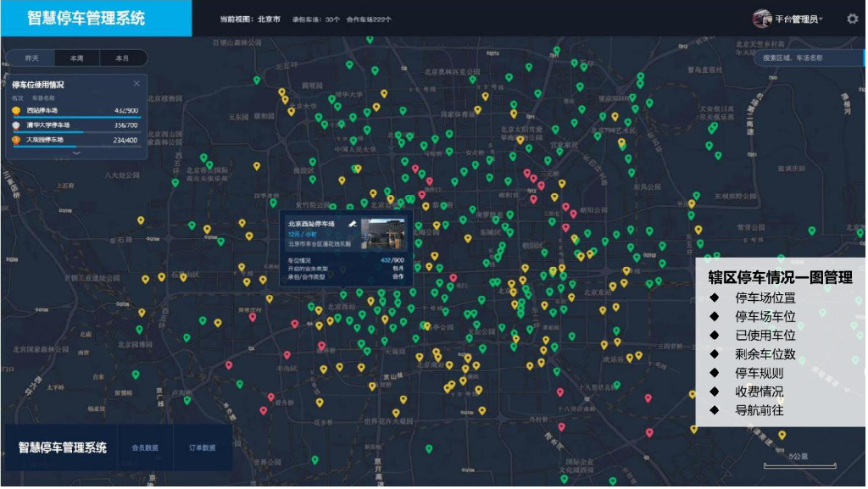This screenshot has width=868, height=489.
Task: Switch time range to 昨天
Action: tap(31, 58)
